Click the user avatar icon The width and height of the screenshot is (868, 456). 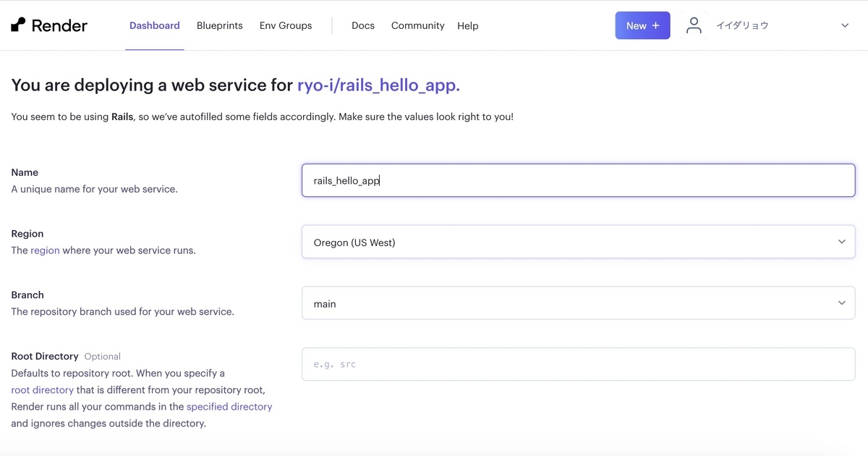pyautogui.click(x=694, y=25)
